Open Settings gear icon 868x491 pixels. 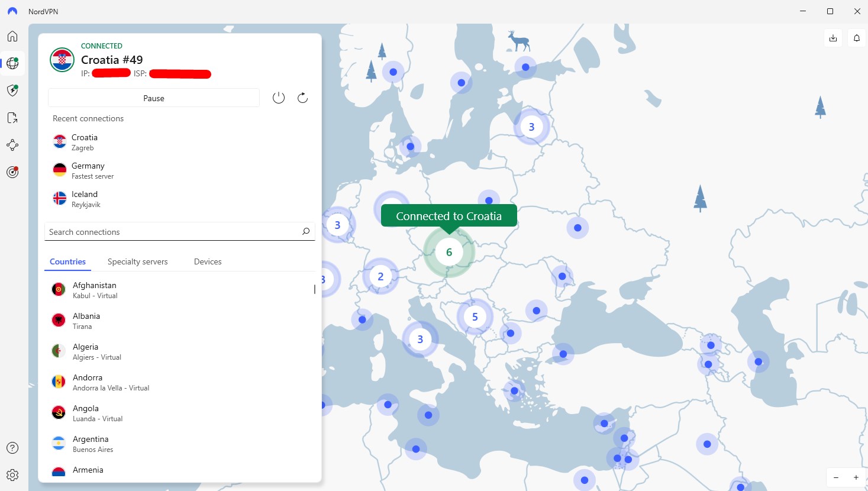click(x=12, y=475)
